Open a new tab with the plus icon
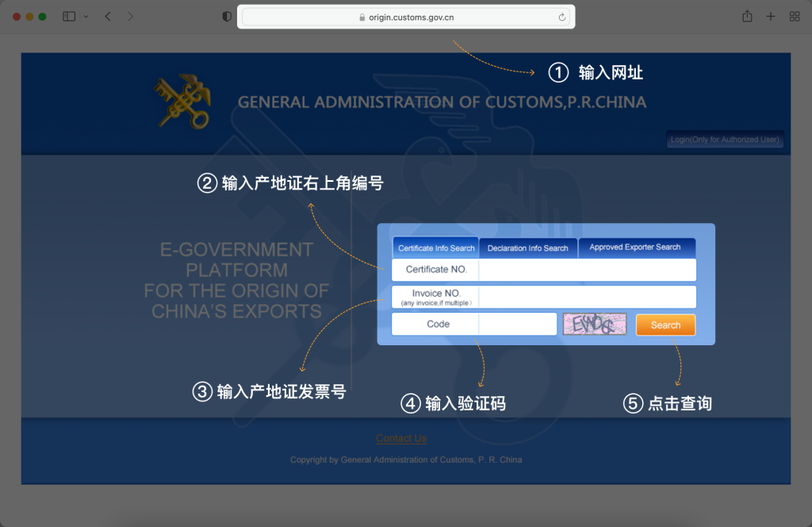The image size is (812, 527). (771, 17)
